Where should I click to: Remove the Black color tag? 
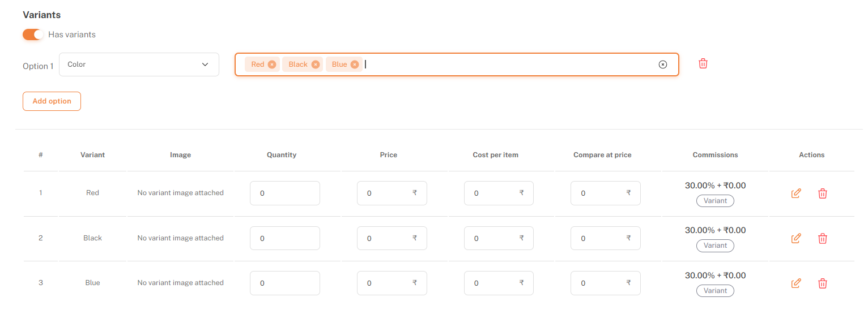(316, 64)
